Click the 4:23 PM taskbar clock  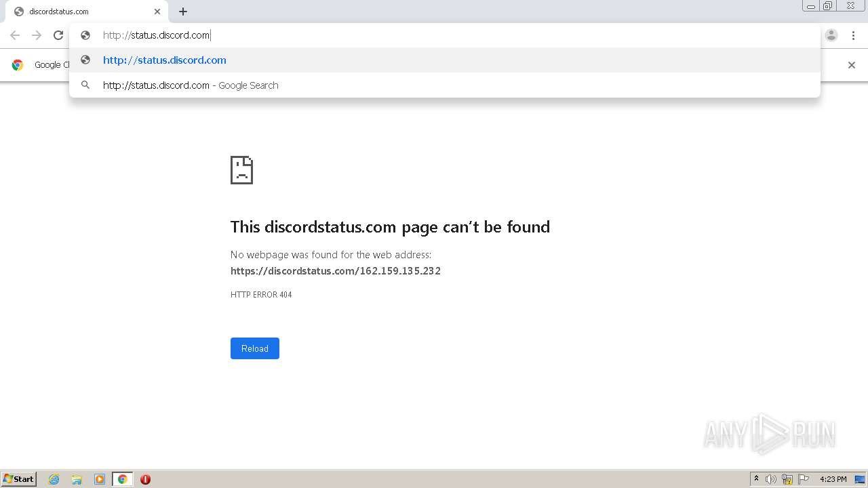point(833,479)
